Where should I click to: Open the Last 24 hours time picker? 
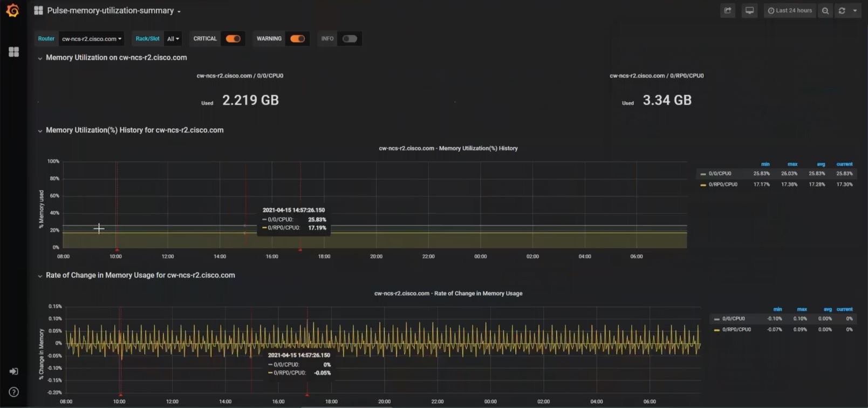coord(790,10)
